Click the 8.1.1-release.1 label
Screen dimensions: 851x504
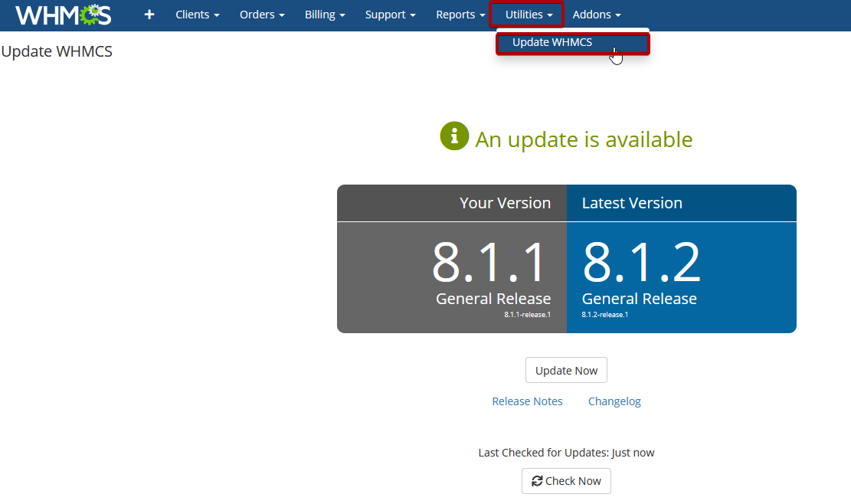(528, 315)
